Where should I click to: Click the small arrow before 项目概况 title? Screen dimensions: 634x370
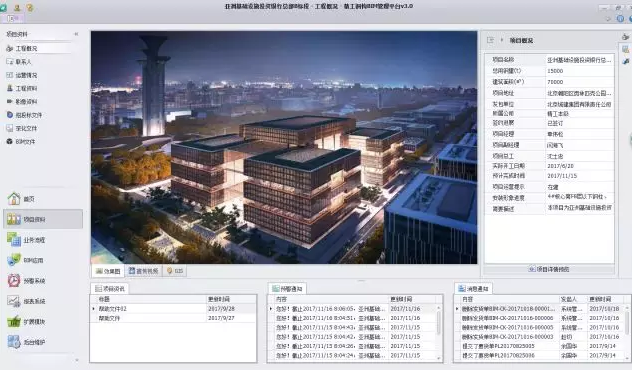click(x=502, y=40)
